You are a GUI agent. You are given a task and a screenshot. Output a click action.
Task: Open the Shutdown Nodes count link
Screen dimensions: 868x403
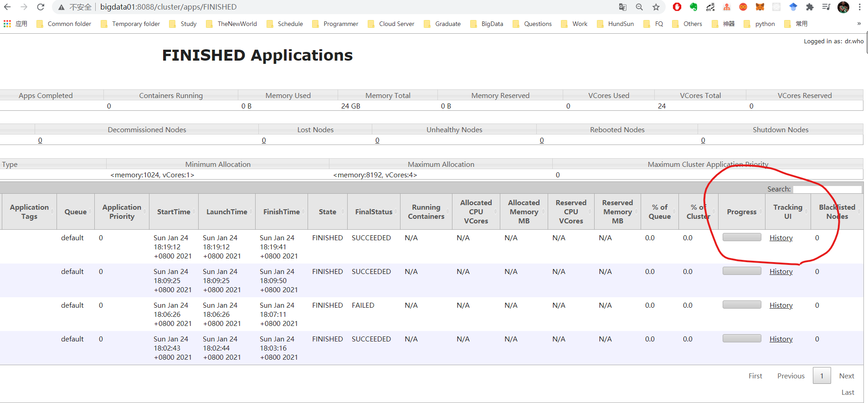703,140
